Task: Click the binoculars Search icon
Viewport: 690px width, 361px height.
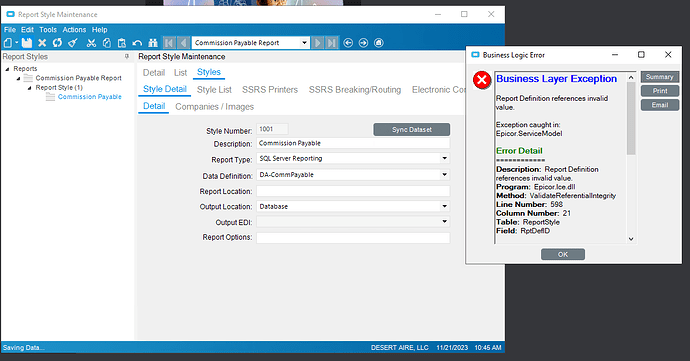Action: (x=153, y=43)
